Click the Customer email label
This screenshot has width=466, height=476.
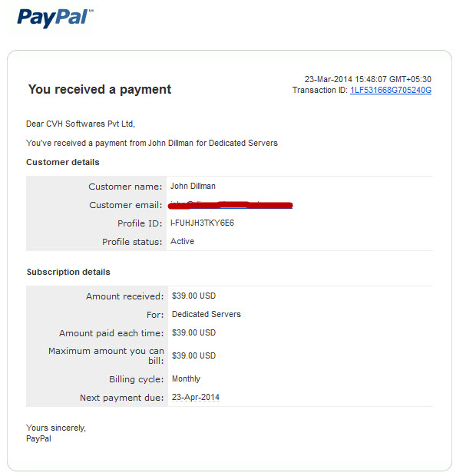pos(126,205)
